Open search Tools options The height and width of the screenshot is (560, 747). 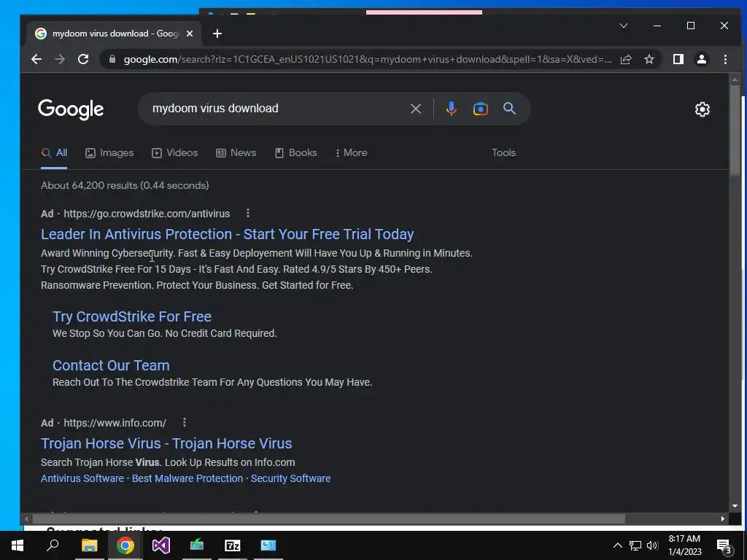503,153
